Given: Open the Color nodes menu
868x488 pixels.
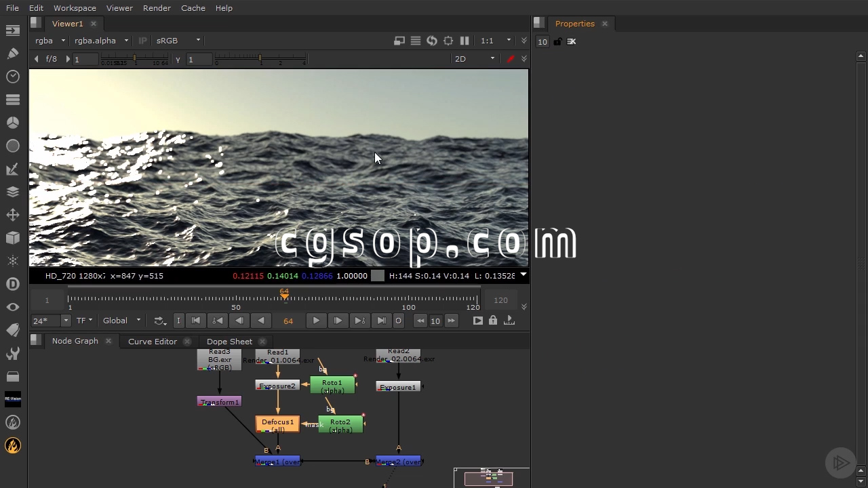Looking at the screenshot, I should coord(12,123).
